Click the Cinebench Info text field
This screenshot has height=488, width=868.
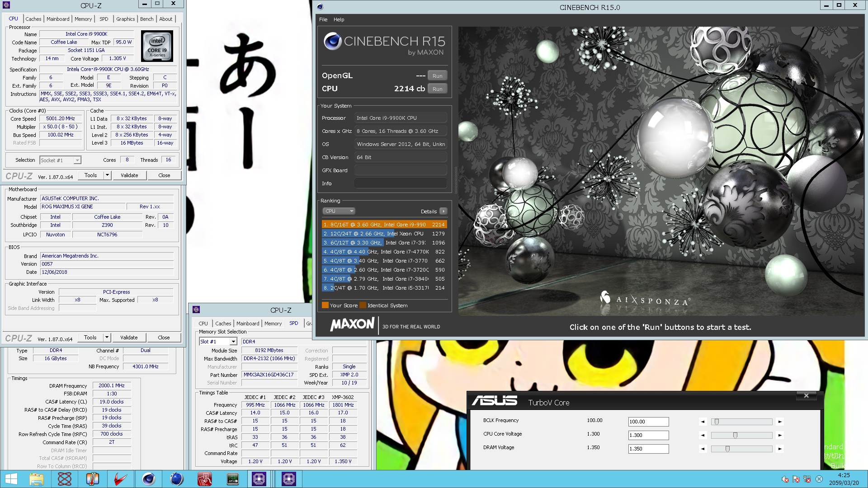(x=401, y=183)
